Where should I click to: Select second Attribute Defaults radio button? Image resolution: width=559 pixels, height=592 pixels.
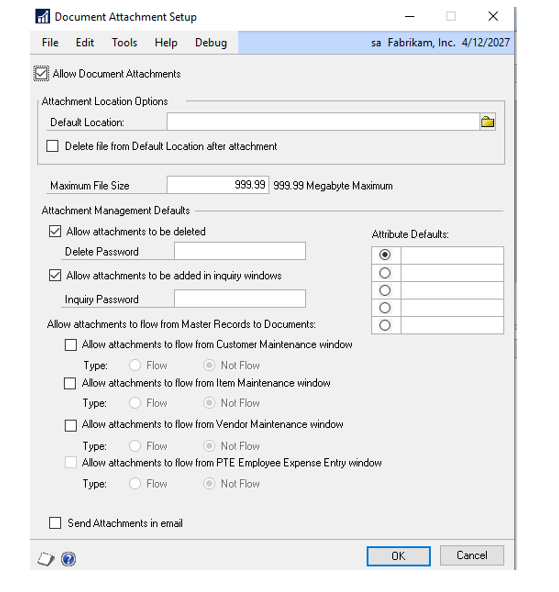[385, 273]
